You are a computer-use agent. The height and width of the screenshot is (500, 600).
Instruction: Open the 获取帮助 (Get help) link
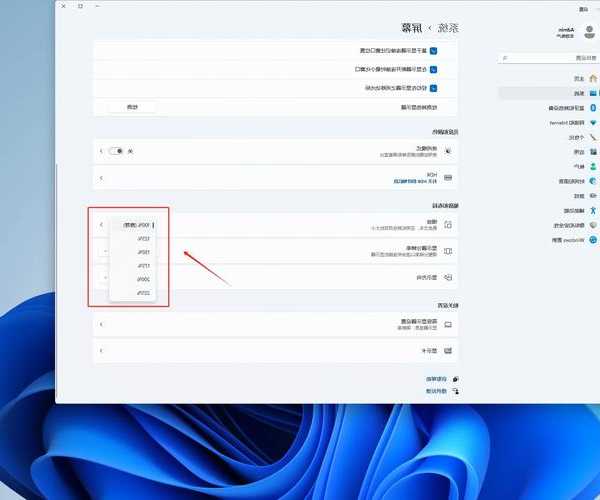[437, 380]
